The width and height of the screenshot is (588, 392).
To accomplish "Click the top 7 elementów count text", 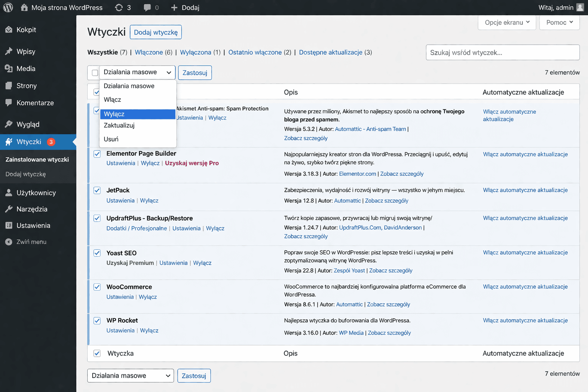I will tap(562, 72).
